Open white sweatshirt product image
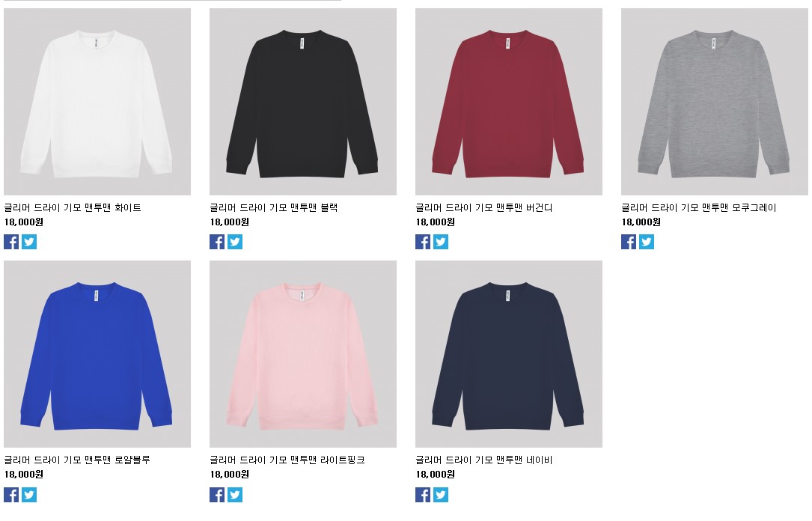This screenshot has width=812, height=521. pos(97,102)
